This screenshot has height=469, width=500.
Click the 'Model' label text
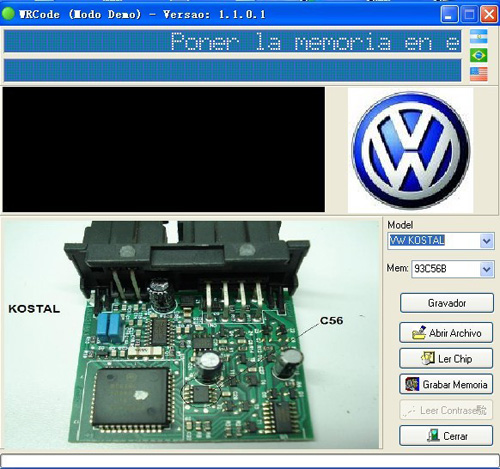pyautogui.click(x=400, y=225)
